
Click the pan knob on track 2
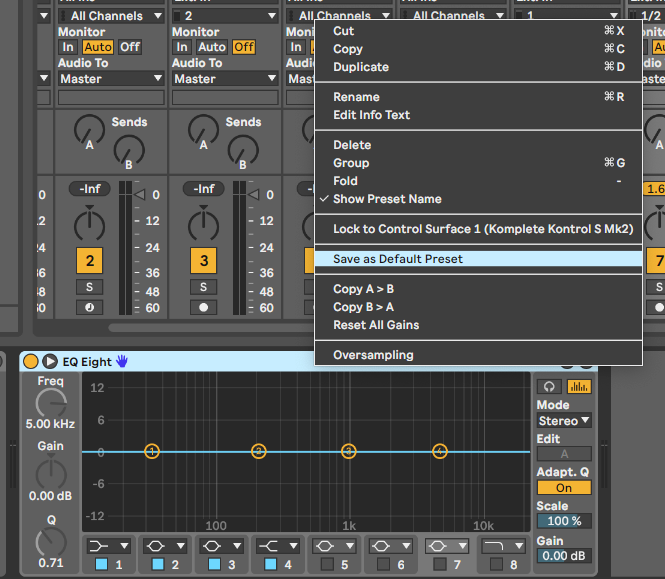pos(89,224)
